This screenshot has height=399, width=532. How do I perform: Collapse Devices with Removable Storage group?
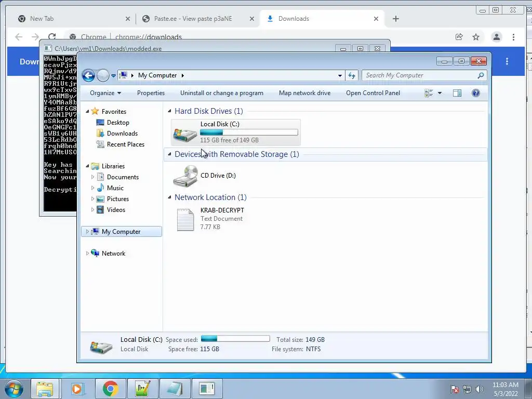pyautogui.click(x=169, y=154)
